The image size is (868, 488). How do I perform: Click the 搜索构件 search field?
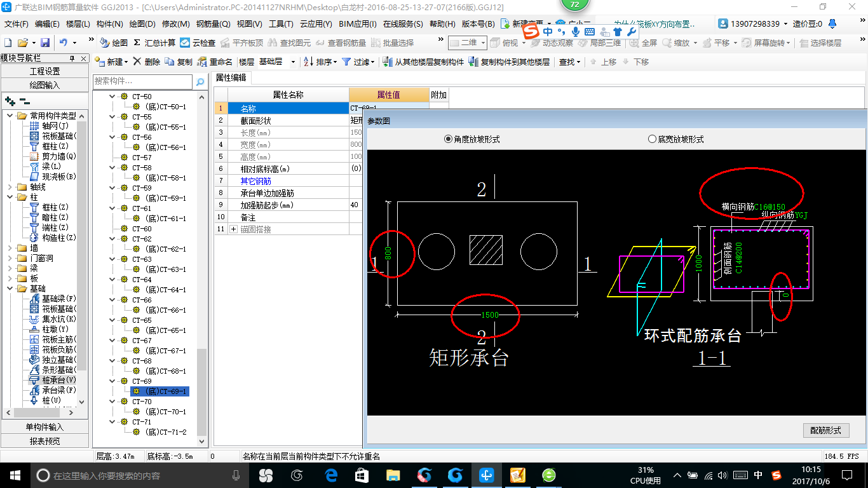[x=142, y=82]
